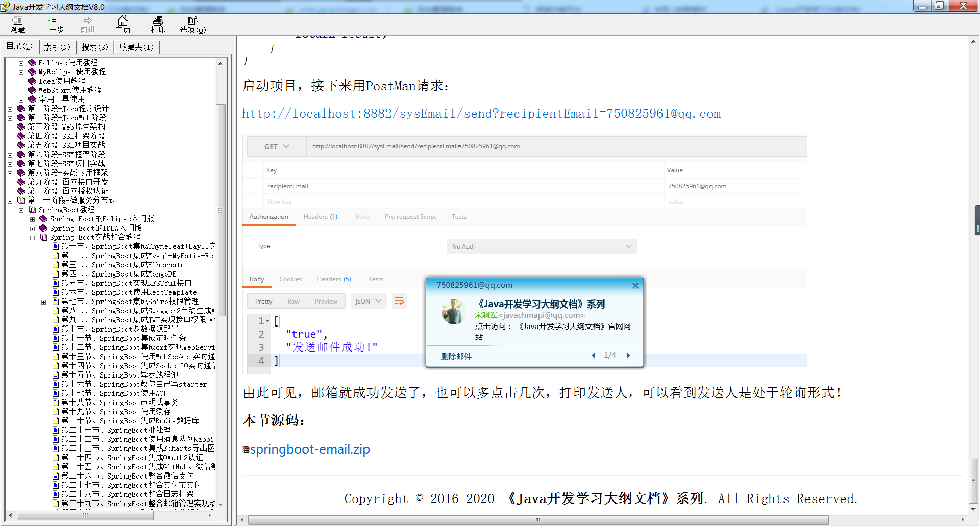Screen dimensions: 980x526
Task: Click the document icon of 第十节 SpringBoot多数据源配置
Action: click(x=56, y=329)
